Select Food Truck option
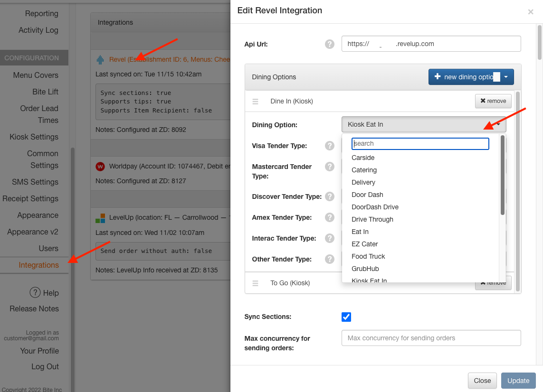This screenshot has height=392, width=543. click(368, 256)
